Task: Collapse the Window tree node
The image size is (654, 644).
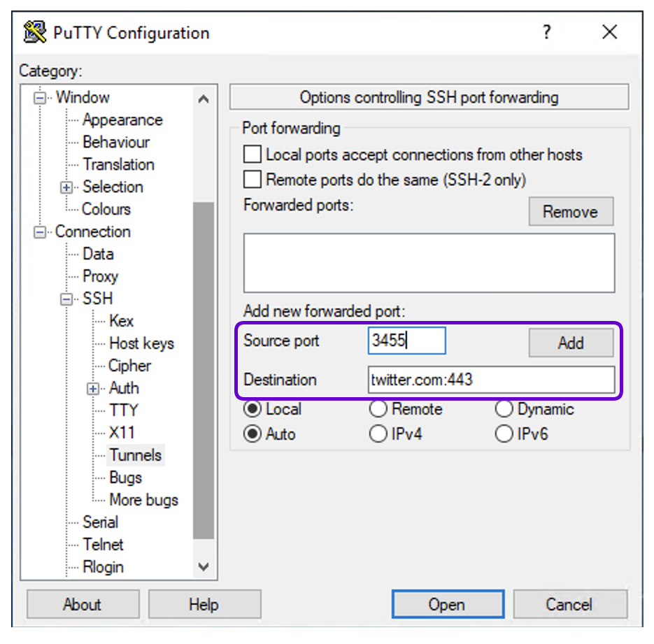Action: 41,97
